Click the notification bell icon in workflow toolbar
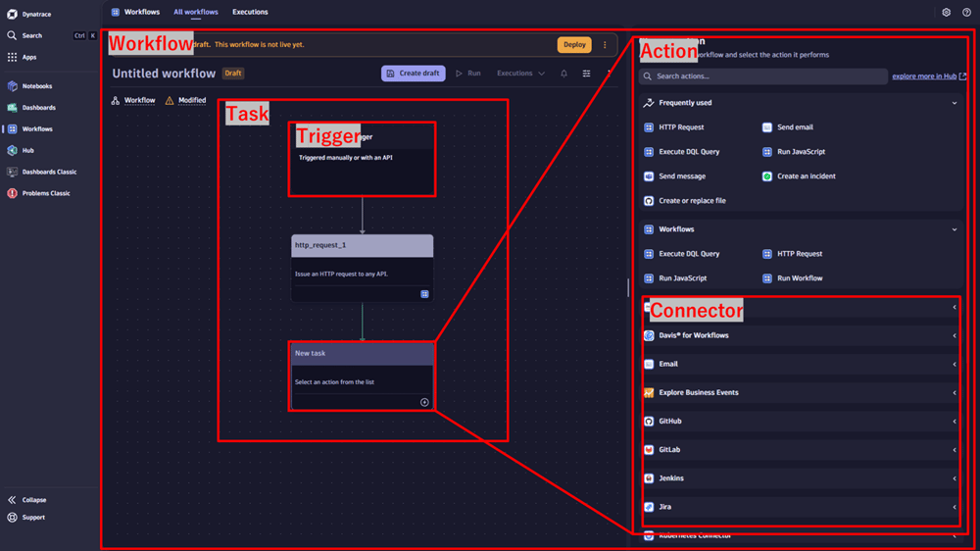Viewport: 980px width, 551px height. 563,74
